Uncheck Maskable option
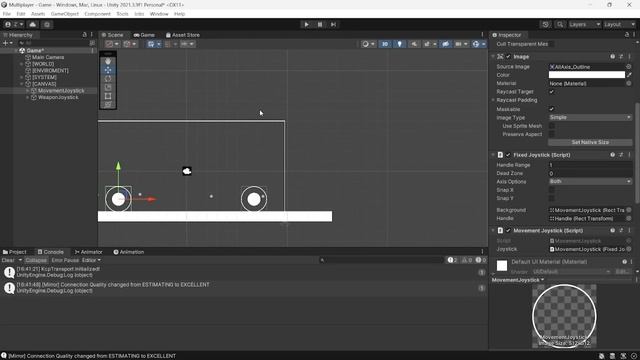The image size is (640, 360). pyautogui.click(x=551, y=109)
